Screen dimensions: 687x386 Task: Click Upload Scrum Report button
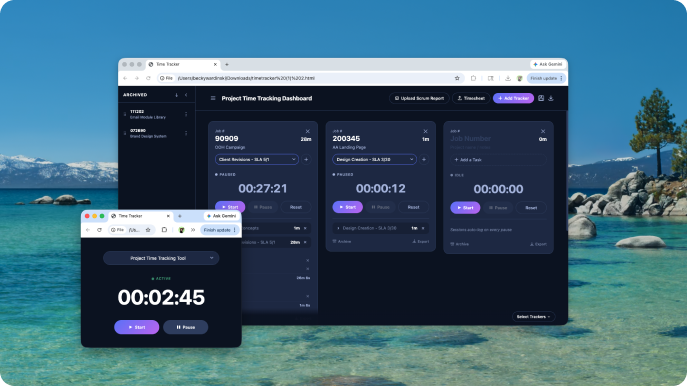coord(419,98)
